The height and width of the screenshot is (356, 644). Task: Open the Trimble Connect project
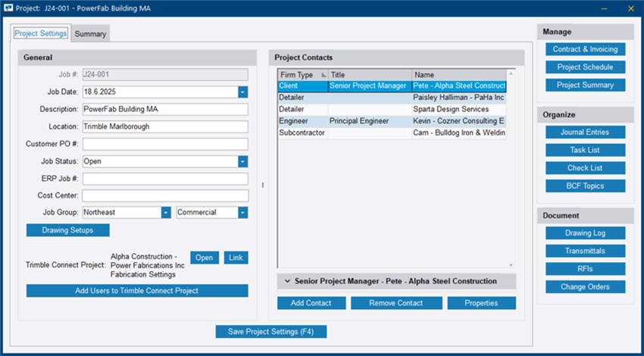point(204,258)
